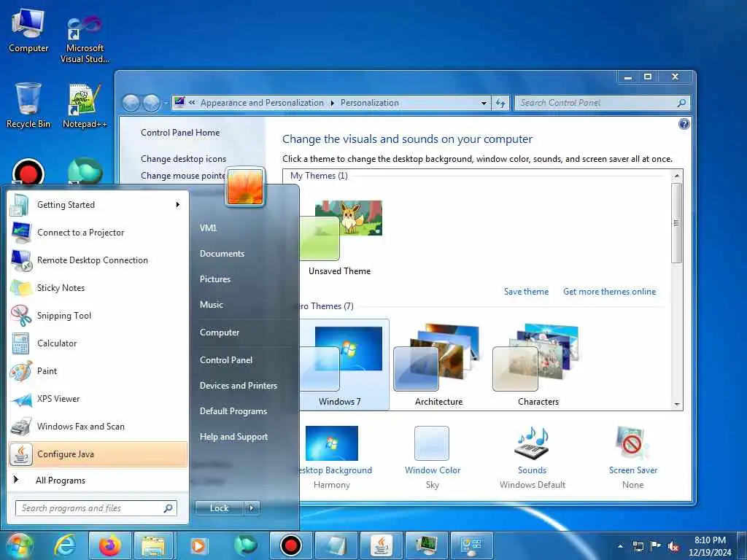
Task: Refresh the Control Panel address bar
Action: pyautogui.click(x=500, y=103)
